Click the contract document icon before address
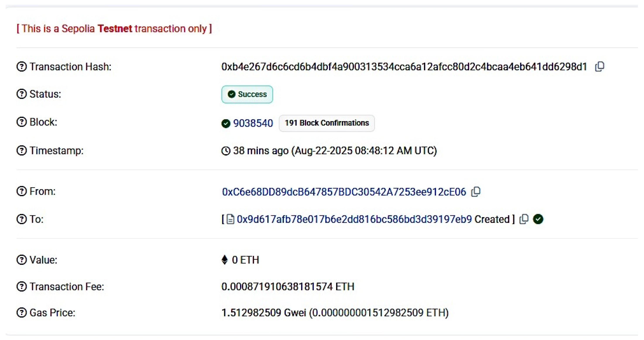The image size is (644, 340). coord(230,219)
